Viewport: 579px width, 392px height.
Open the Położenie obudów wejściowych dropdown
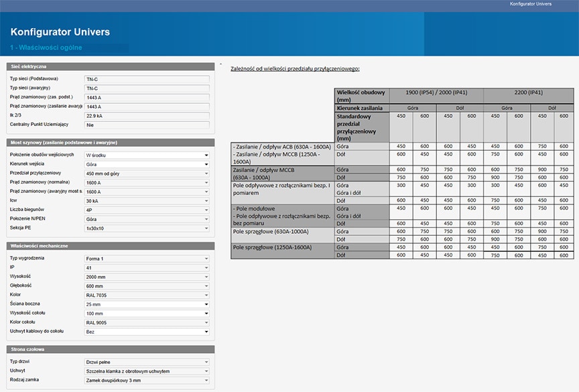coord(147,155)
